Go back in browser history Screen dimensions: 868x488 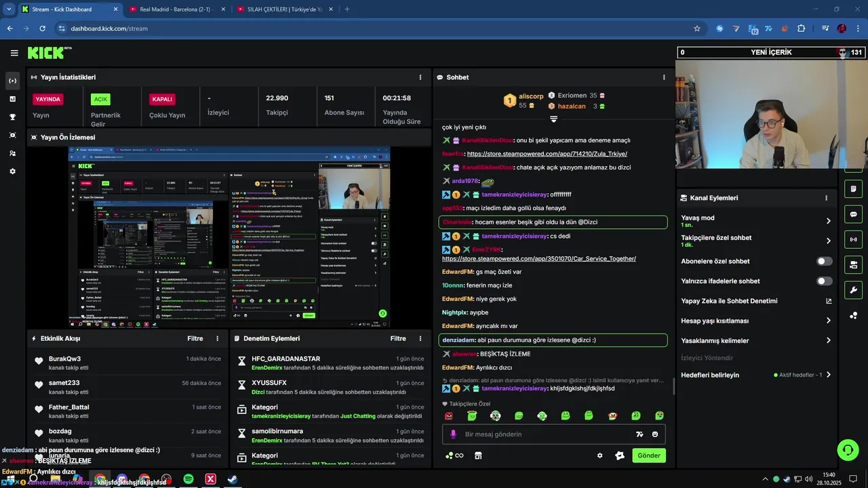click(9, 28)
